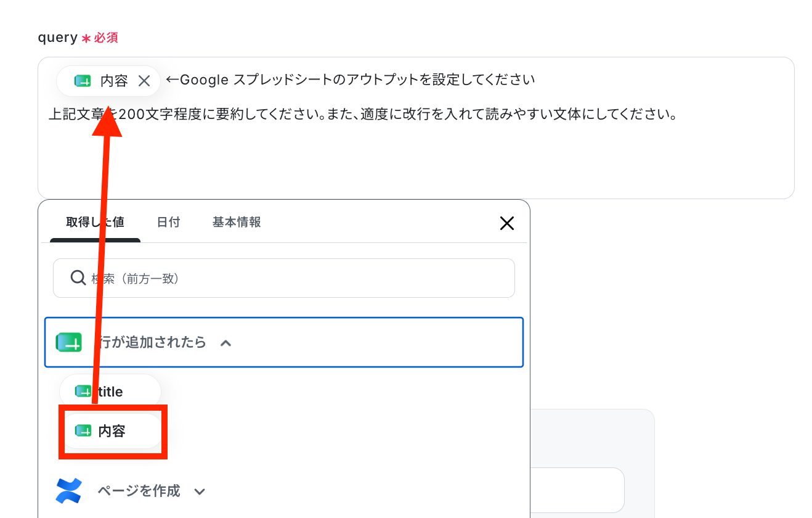Focus the query prompt text area
The height and width of the screenshot is (518, 812).
(416, 128)
